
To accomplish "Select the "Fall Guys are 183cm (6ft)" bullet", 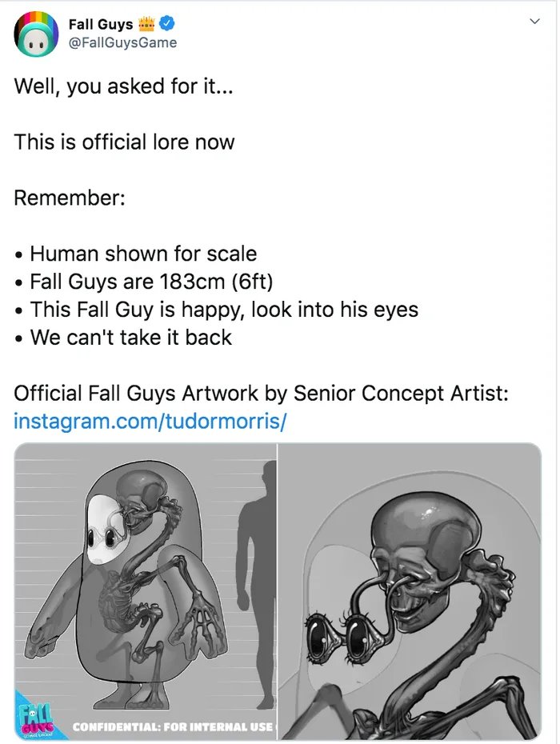I will coord(157,282).
